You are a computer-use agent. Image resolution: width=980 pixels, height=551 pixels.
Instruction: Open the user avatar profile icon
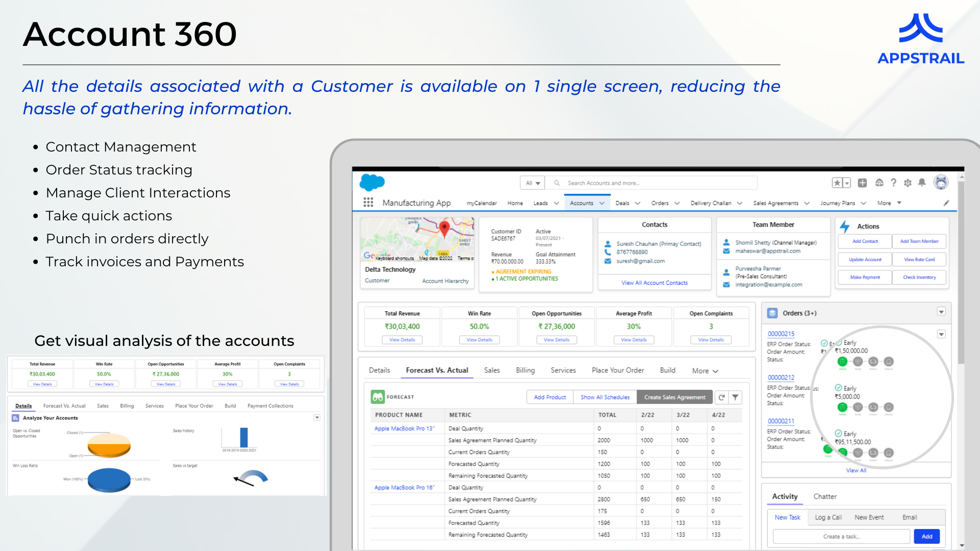[x=942, y=182]
